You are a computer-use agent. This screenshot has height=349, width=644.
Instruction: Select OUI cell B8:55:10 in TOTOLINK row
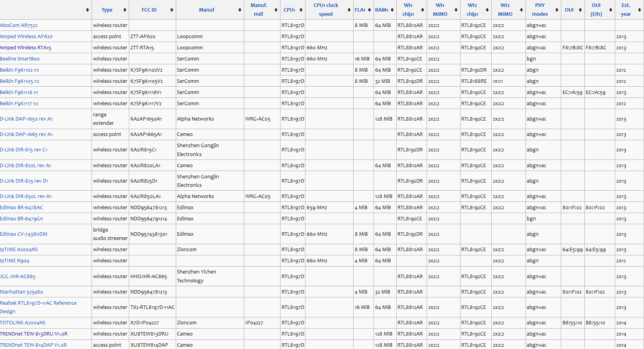coord(572,323)
